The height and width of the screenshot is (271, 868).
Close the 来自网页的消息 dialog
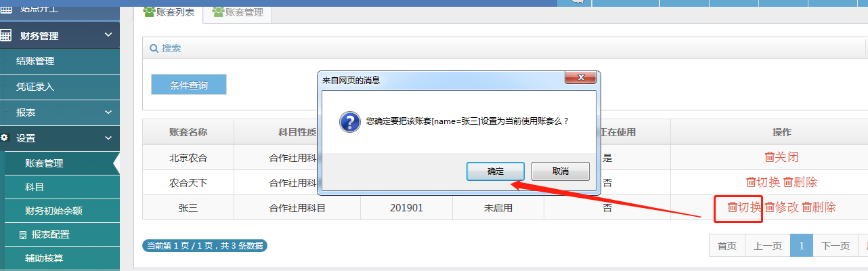pyautogui.click(x=581, y=79)
